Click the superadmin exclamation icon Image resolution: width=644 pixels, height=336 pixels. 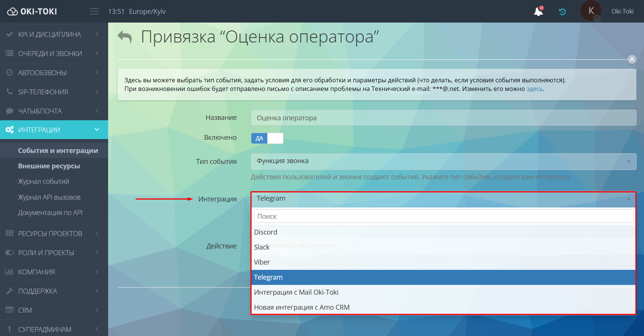coord(10,329)
